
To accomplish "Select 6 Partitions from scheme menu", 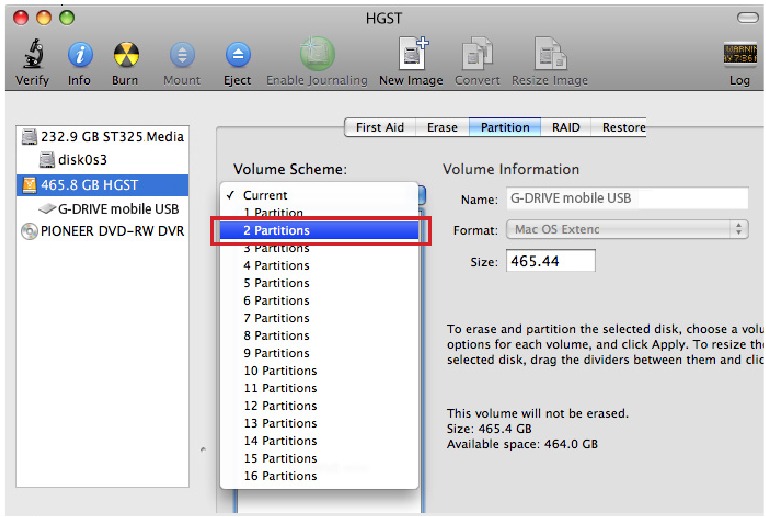I will point(319,301).
